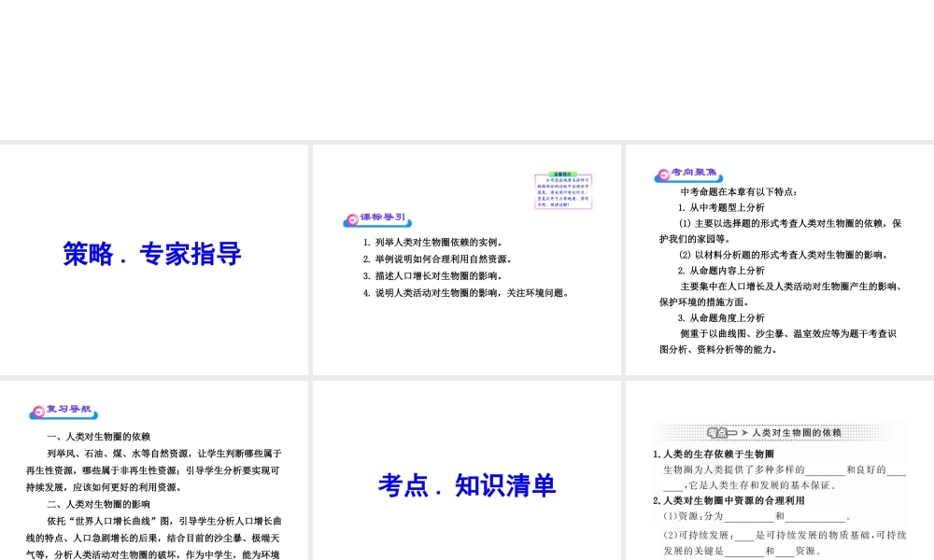
Task: Click heading 1. 人类的生存依赖于生物圈
Action: tap(714, 455)
